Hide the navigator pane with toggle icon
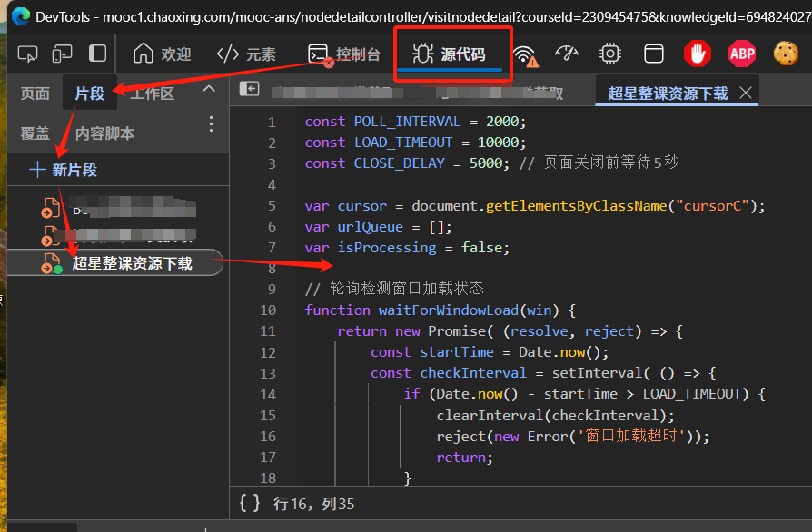 click(x=249, y=89)
